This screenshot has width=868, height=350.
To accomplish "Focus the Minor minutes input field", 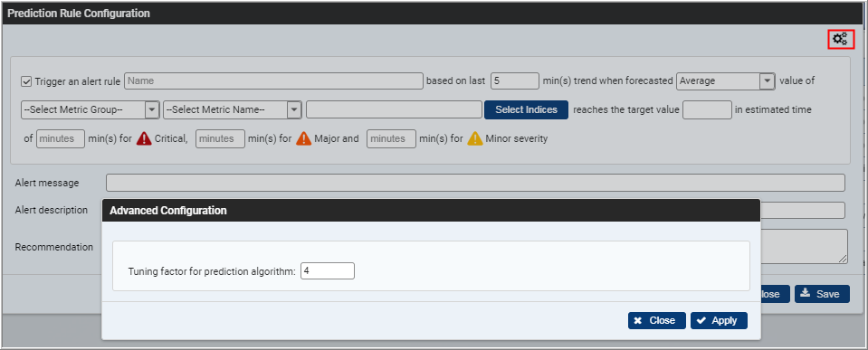I will pyautogui.click(x=391, y=138).
